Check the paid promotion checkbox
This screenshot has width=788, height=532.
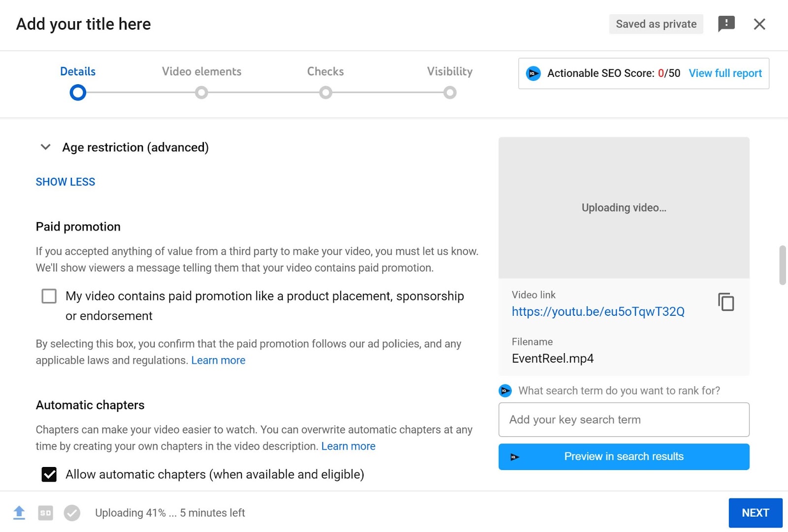[49, 296]
